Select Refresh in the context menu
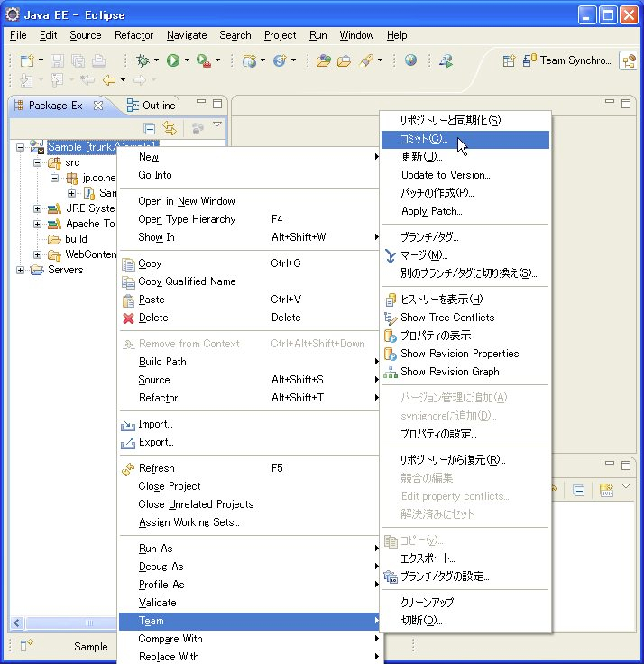This screenshot has width=644, height=664. (x=249, y=468)
